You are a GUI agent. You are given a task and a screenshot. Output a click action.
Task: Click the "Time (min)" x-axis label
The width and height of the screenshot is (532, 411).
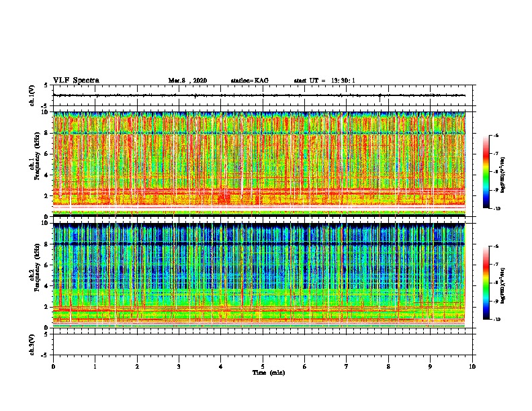coord(269,373)
